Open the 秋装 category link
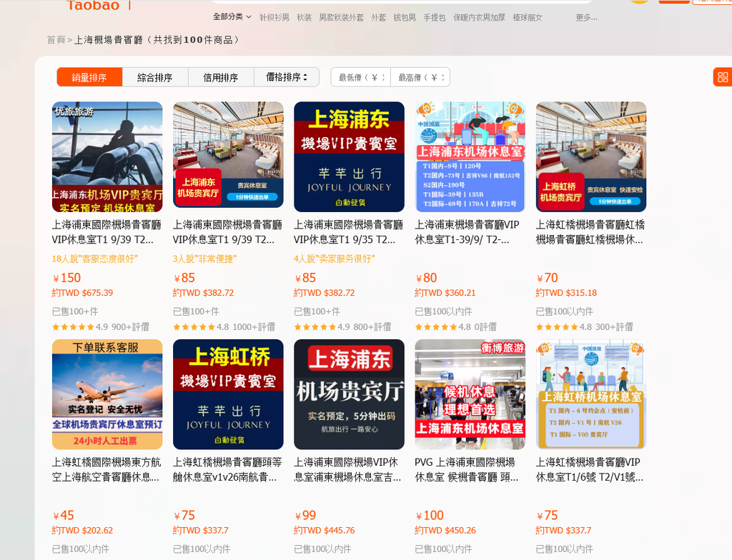732x560 pixels. pos(304,17)
